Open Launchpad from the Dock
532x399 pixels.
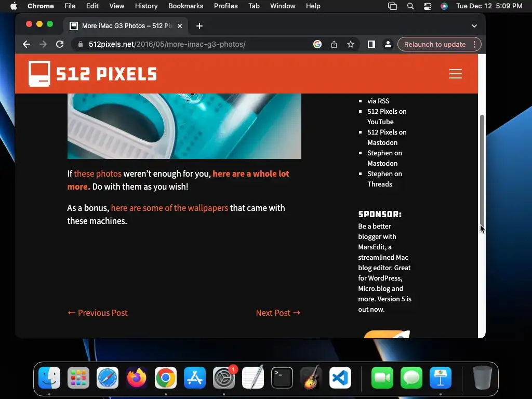[x=78, y=378]
